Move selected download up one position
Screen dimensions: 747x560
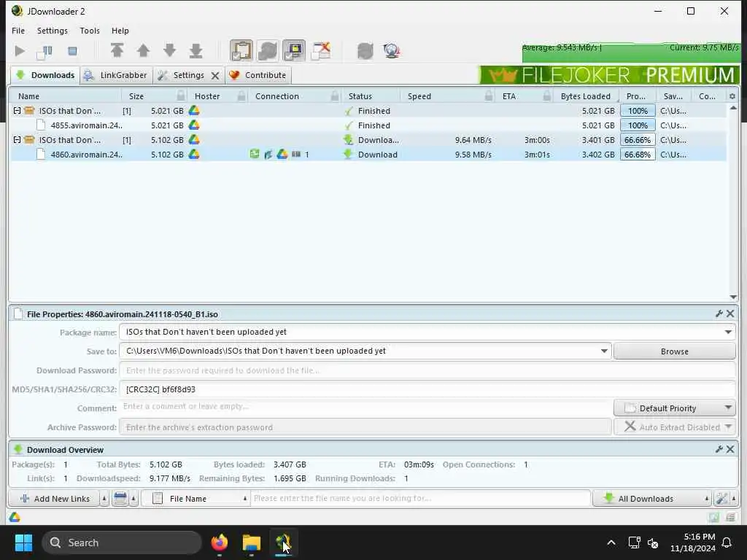(x=143, y=50)
